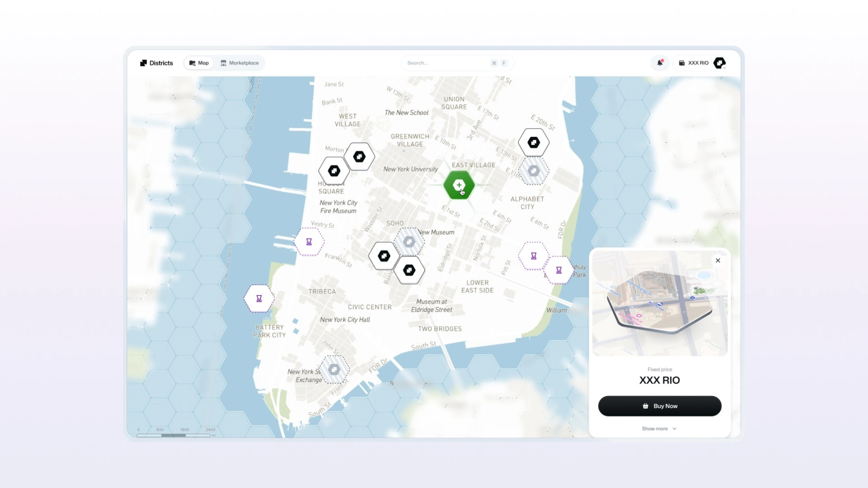The height and width of the screenshot is (488, 868).
Task: Click the striped hexagon below E 20th St marker
Action: pyautogui.click(x=533, y=171)
